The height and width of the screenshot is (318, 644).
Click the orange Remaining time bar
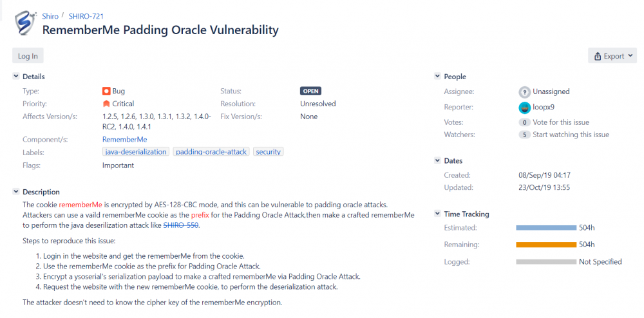[546, 245]
